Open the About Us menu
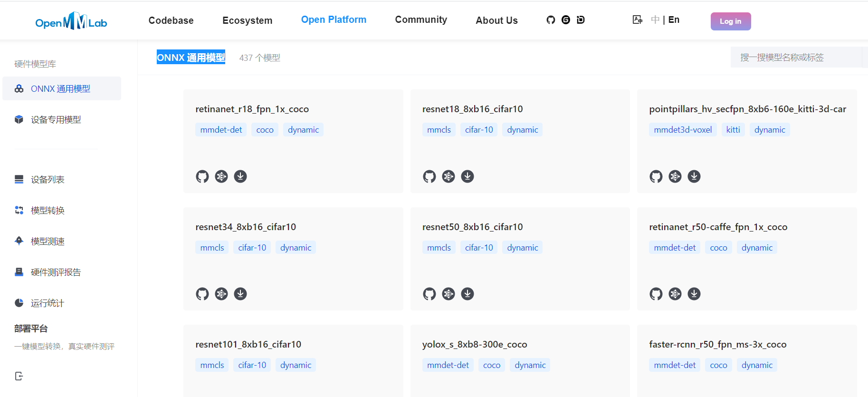The image size is (868, 397). pos(497,20)
